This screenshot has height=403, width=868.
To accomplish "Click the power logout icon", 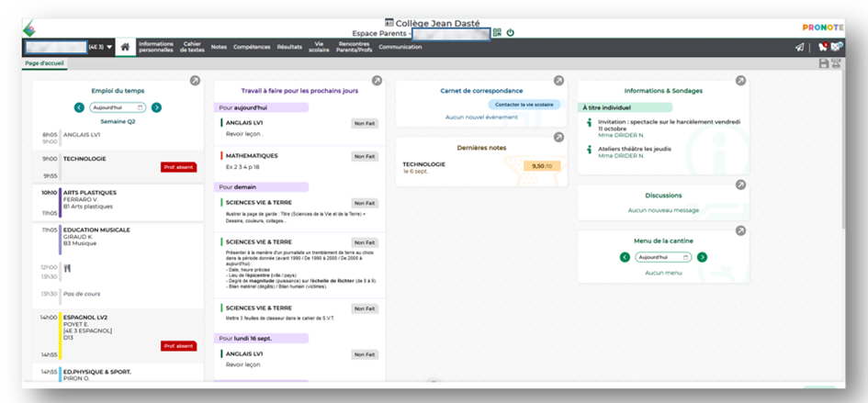I will point(511,32).
